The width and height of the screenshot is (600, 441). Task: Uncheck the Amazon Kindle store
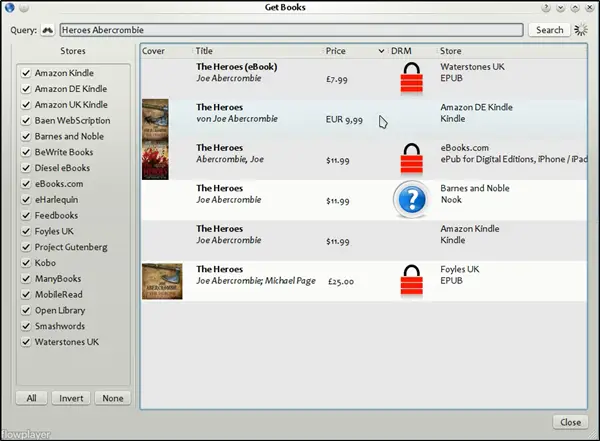26,73
